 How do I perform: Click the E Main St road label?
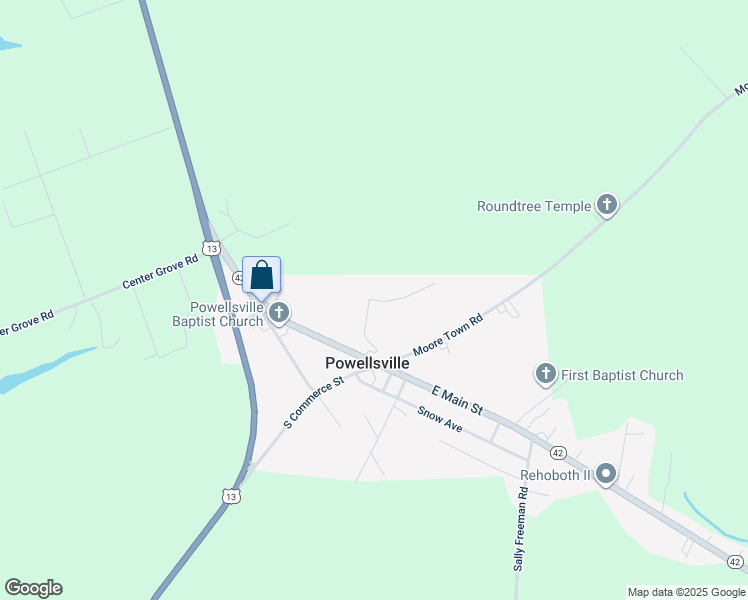click(457, 400)
